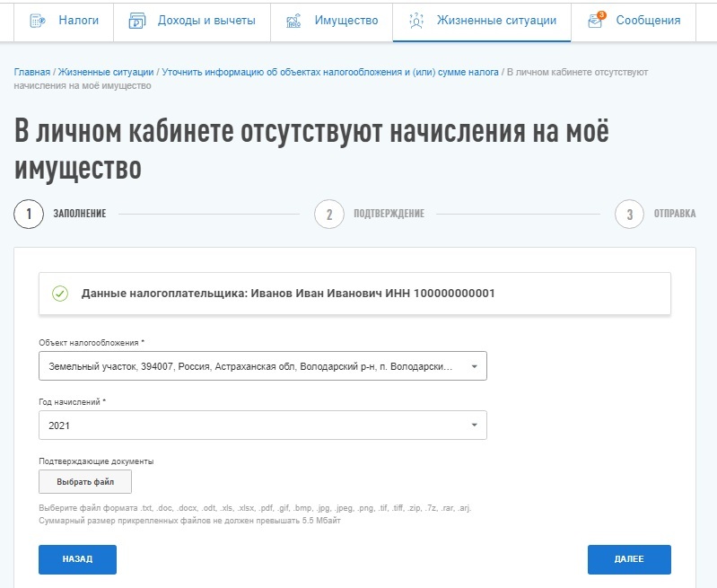Click the Выбрать файл button
Image resolution: width=717 pixels, height=588 pixels.
tap(85, 481)
